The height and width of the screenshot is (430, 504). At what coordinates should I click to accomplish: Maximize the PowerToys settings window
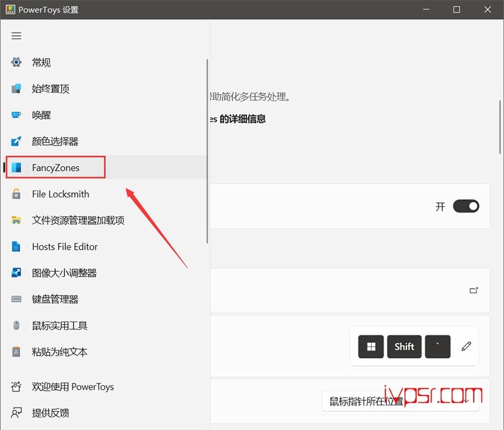pyautogui.click(x=456, y=9)
